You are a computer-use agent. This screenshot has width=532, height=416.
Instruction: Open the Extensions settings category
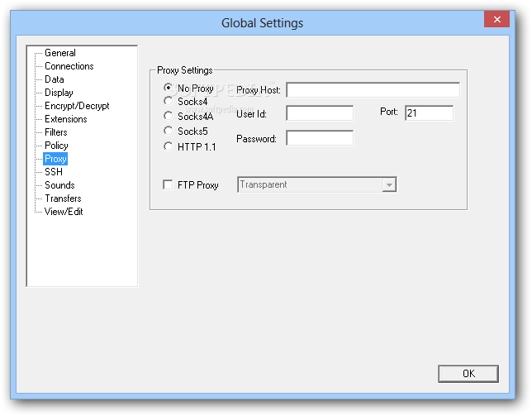click(x=66, y=119)
